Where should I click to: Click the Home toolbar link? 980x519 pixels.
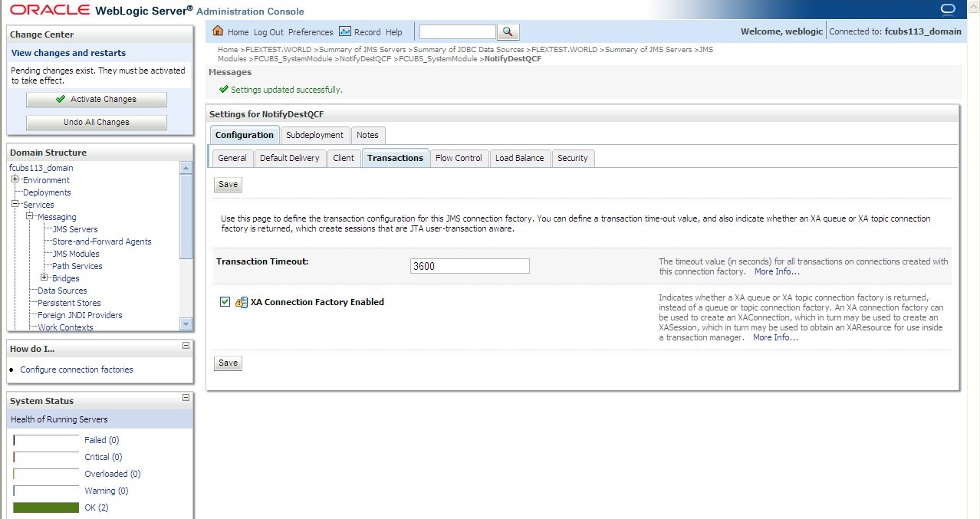[x=238, y=32]
